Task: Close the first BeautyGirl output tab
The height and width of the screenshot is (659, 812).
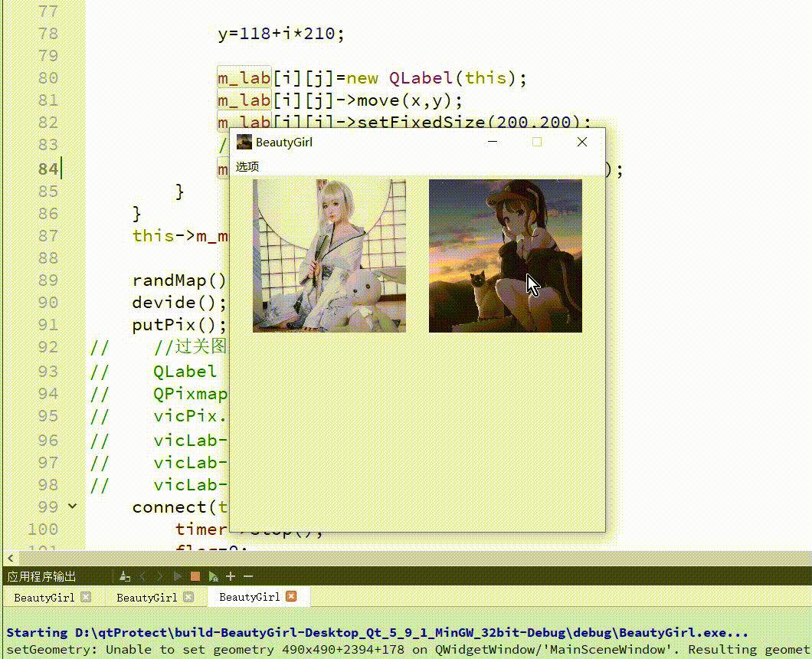Action: tap(86, 597)
